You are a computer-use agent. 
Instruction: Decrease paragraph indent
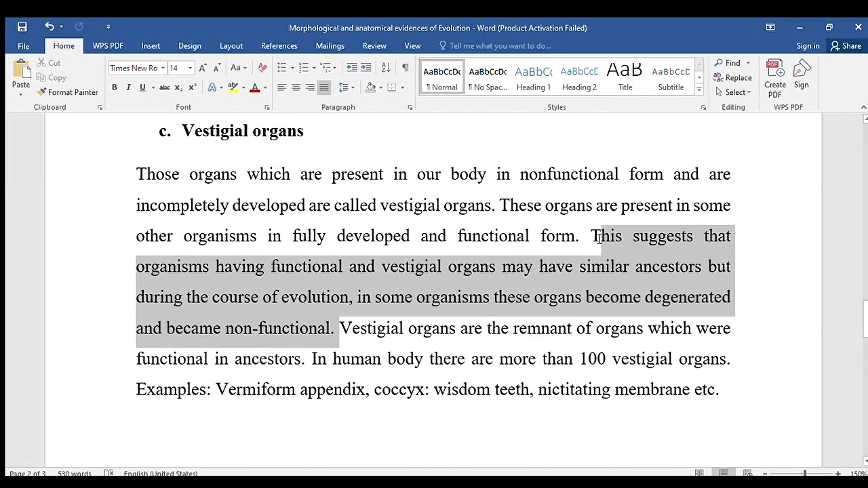tap(351, 68)
